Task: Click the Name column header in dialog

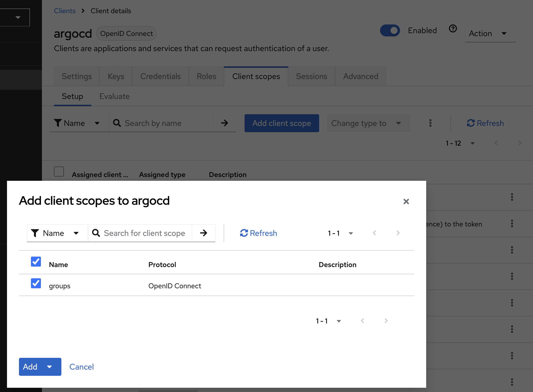Action: 58,265
